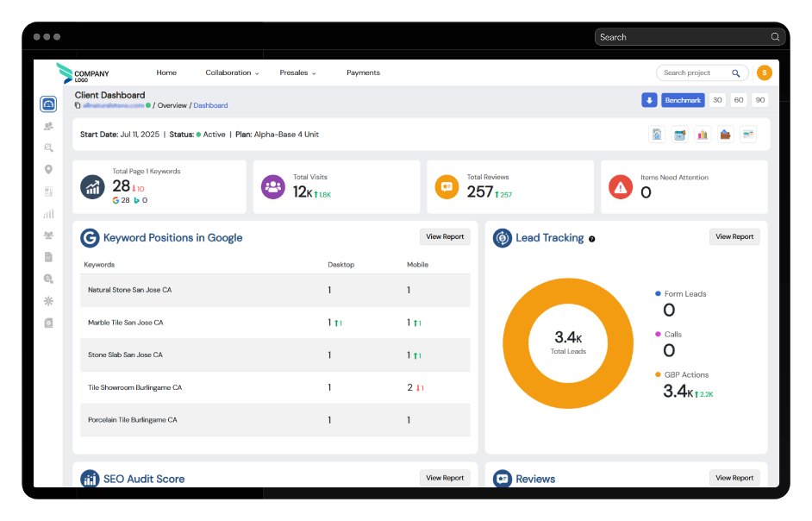Expand the Collaboration dropdown menu
The image size is (812, 521).
pos(232,73)
